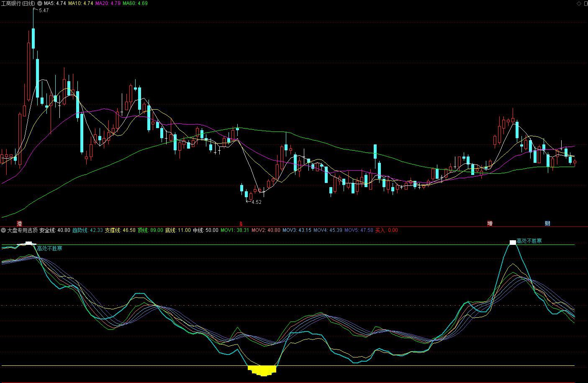Screen dimensions: 588x383
Task: Select the 顶线: 89.00 indicator value
Action: click(150, 230)
